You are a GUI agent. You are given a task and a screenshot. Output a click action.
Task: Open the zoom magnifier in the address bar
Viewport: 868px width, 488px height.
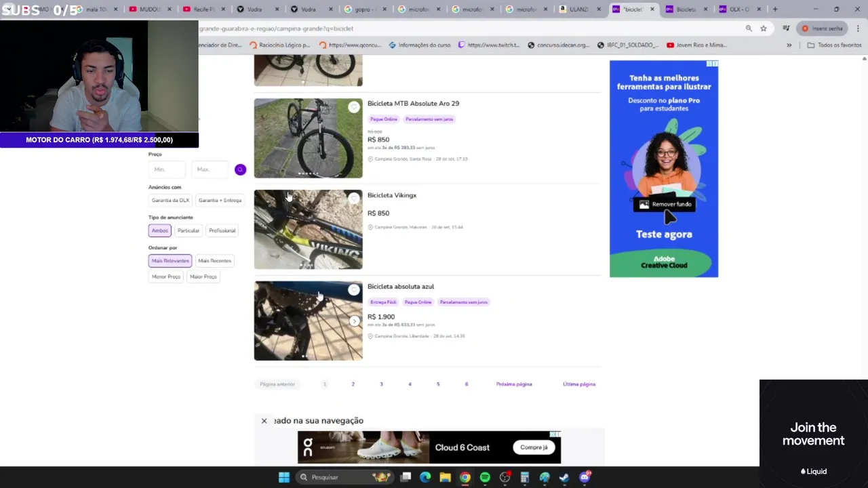pyautogui.click(x=749, y=28)
